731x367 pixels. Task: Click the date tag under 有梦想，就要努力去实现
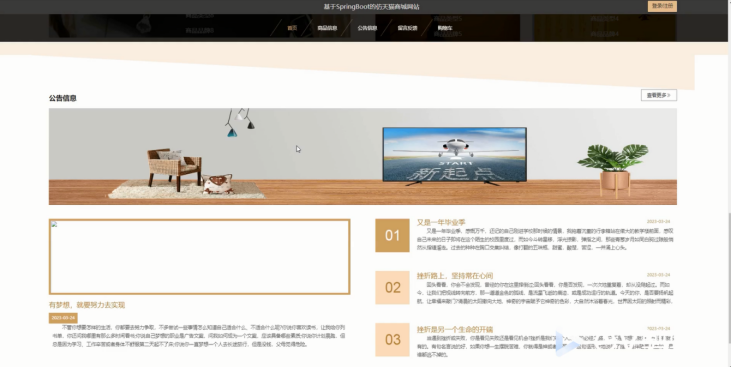pos(63,318)
